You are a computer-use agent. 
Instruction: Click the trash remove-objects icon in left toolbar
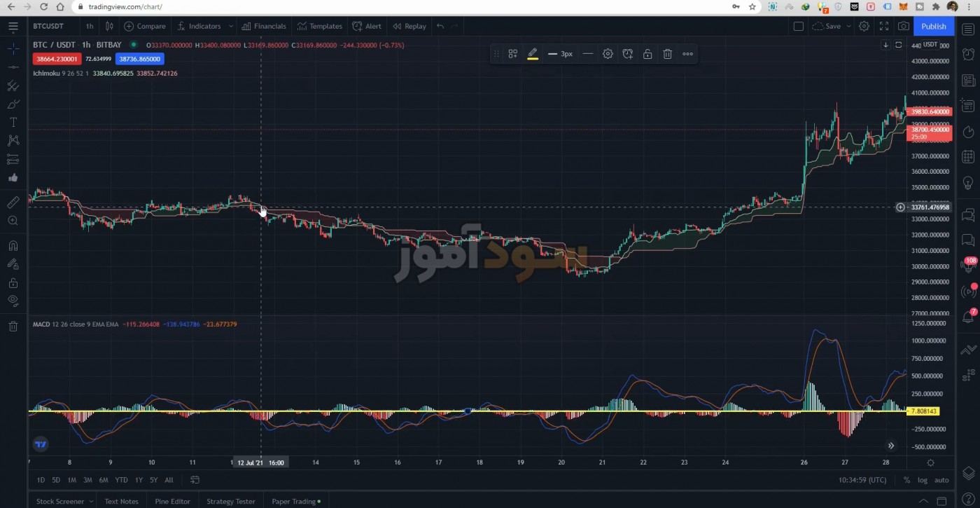point(13,326)
